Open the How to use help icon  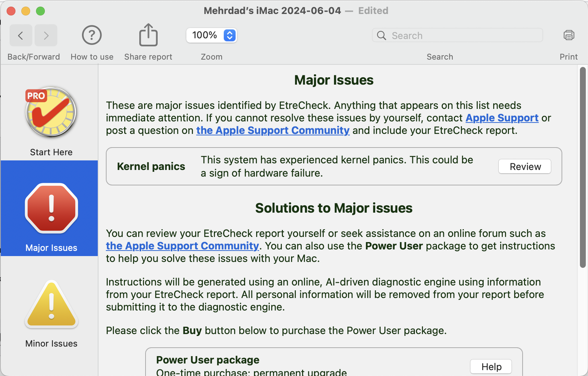click(x=92, y=35)
